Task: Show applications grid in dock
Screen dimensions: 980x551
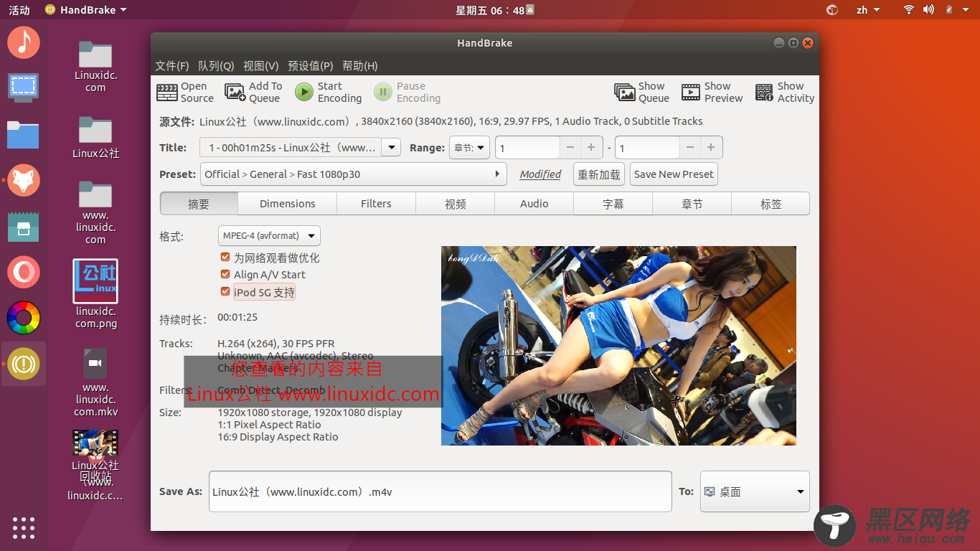Action: point(24,527)
